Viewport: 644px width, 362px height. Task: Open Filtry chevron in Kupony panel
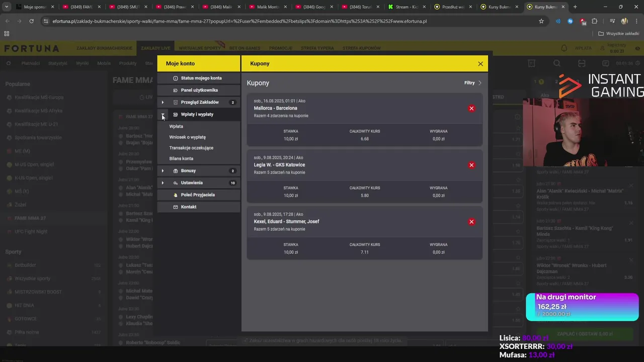click(x=479, y=83)
